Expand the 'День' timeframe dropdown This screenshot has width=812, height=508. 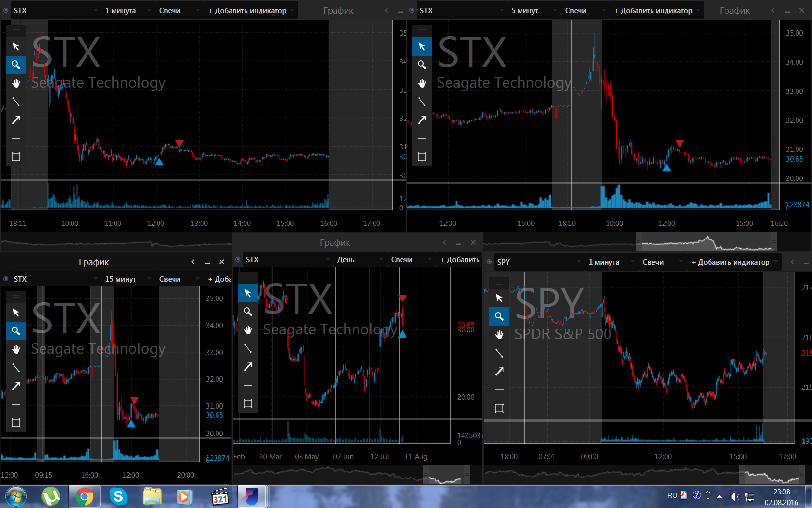[x=360, y=259]
